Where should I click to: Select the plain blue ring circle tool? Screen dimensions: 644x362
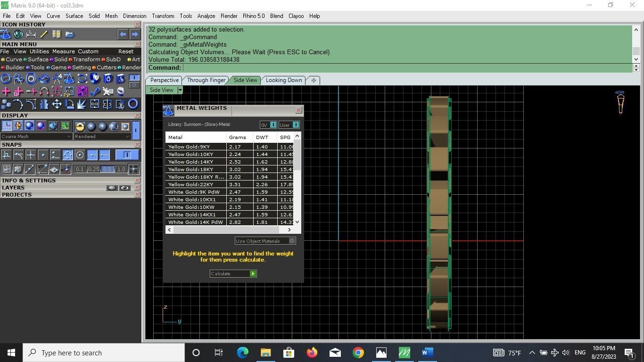[133, 104]
